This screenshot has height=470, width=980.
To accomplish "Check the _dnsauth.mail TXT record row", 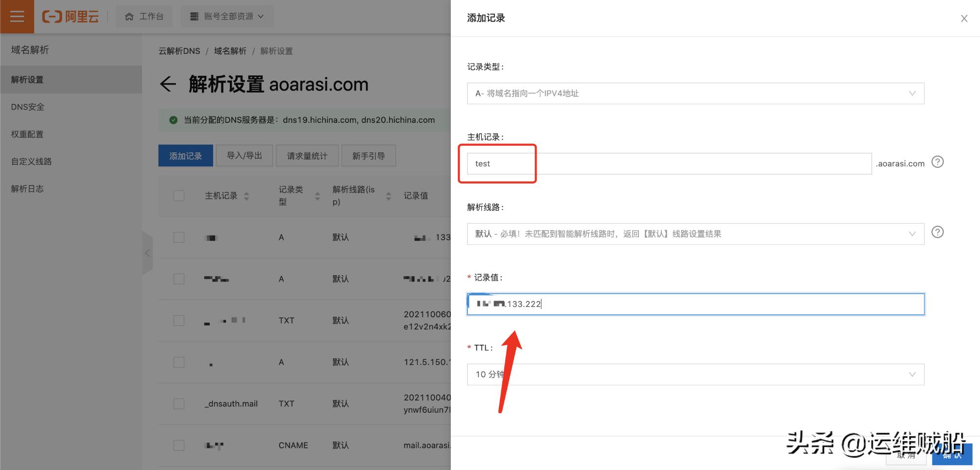I will (178, 403).
